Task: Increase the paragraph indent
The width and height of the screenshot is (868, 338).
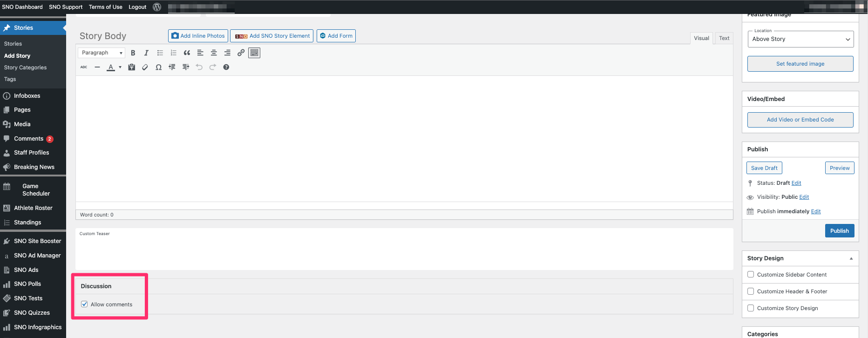Action: pos(186,67)
